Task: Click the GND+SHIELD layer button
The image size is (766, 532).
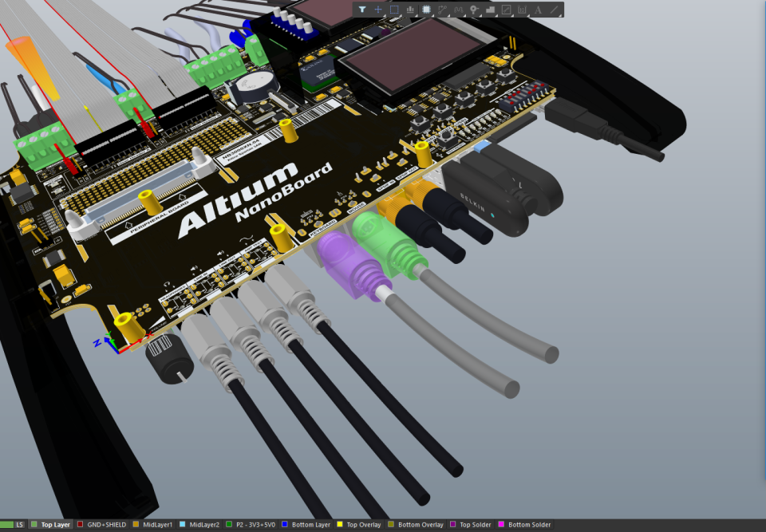Action: pyautogui.click(x=106, y=524)
